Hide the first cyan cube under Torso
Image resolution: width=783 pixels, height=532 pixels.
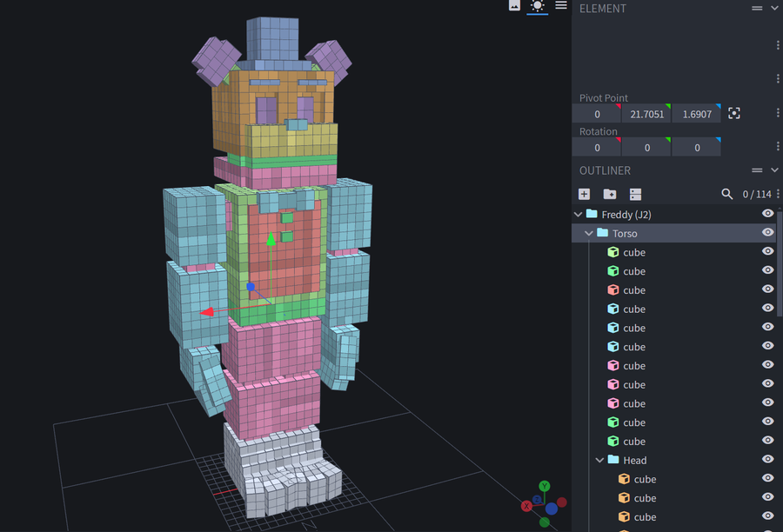(x=767, y=308)
